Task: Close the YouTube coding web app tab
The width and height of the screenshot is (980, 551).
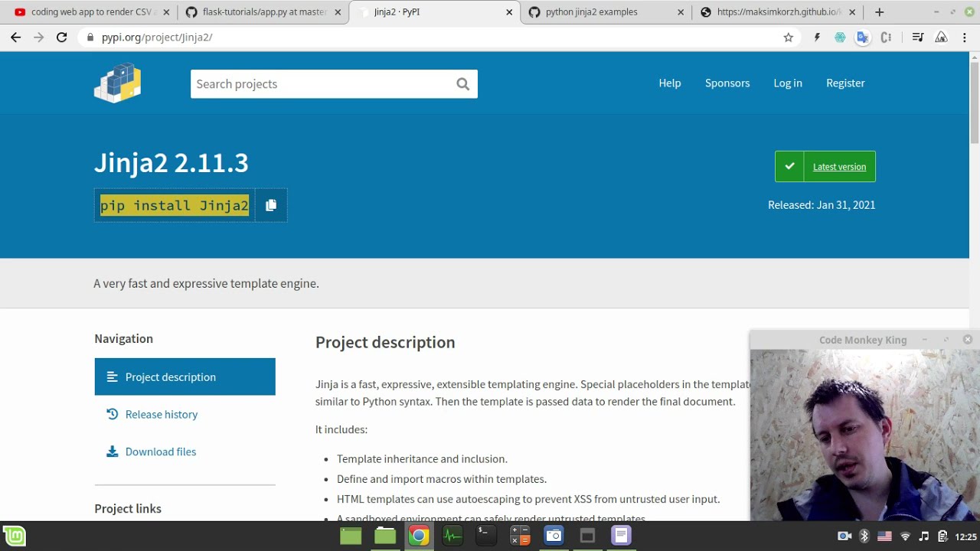Action: pyautogui.click(x=166, y=12)
